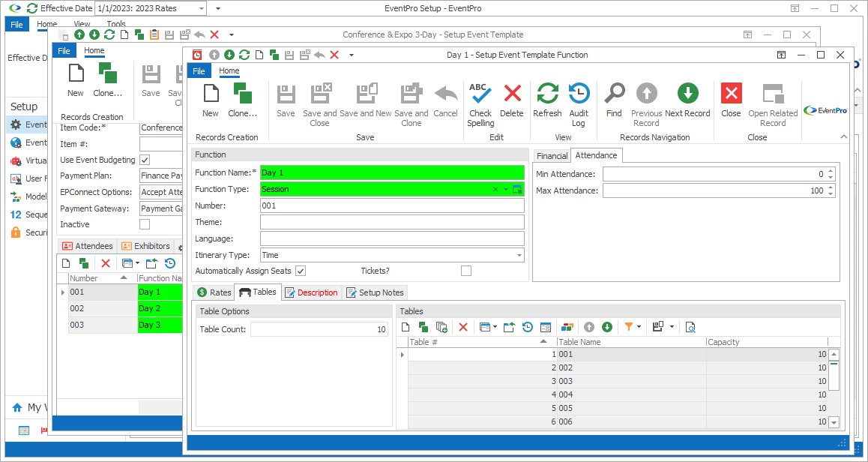Expand the Itinerary Type dropdown
868x462 pixels.
click(519, 255)
